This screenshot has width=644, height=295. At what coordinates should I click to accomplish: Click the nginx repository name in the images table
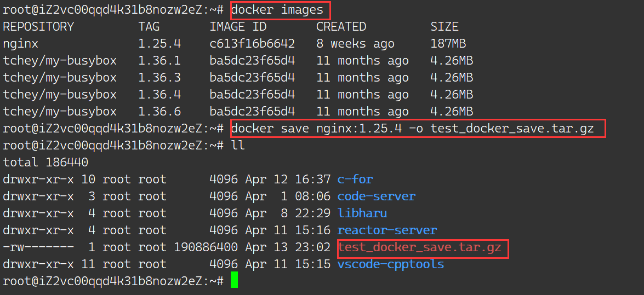[x=20, y=44]
